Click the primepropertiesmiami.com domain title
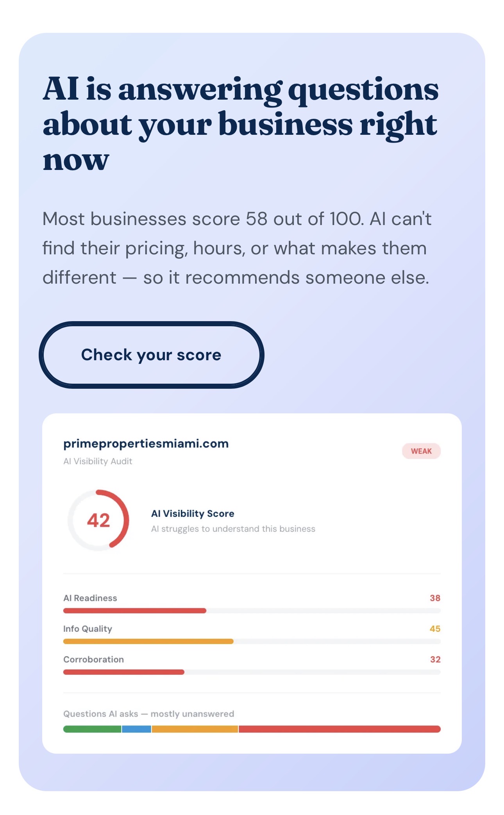Image resolution: width=504 pixels, height=815 pixels. coord(146,443)
